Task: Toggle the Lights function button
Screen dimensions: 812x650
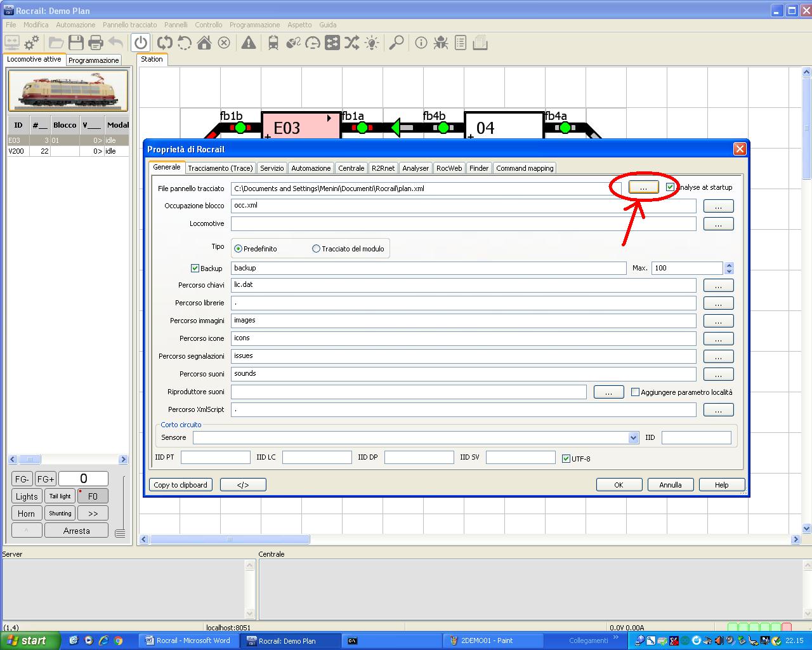Action: (x=27, y=496)
